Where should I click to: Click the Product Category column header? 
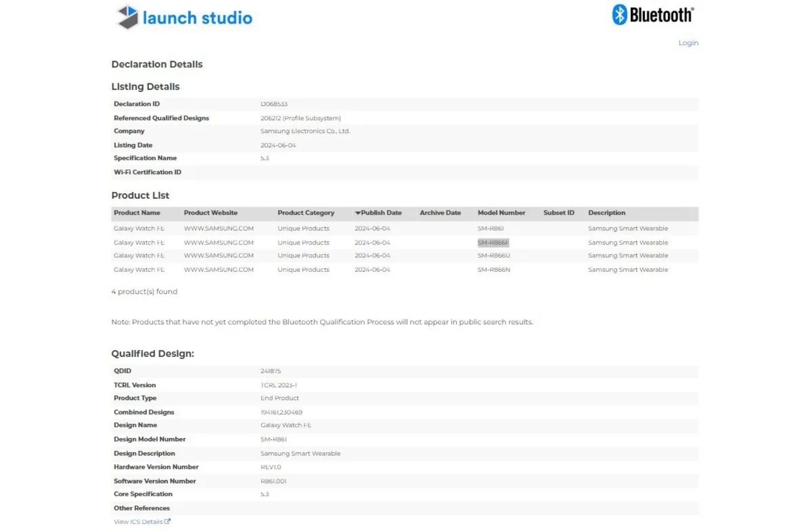tap(306, 212)
